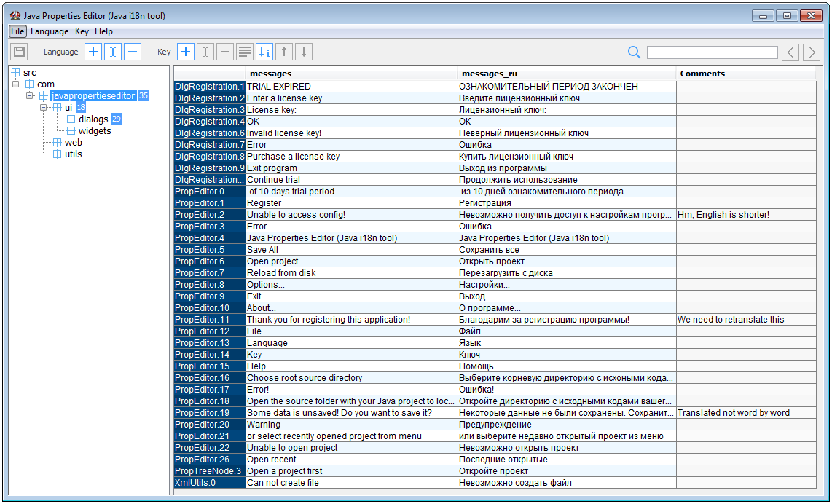This screenshot has height=504, width=832.
Task: Select the ui package node
Action: pos(68,108)
